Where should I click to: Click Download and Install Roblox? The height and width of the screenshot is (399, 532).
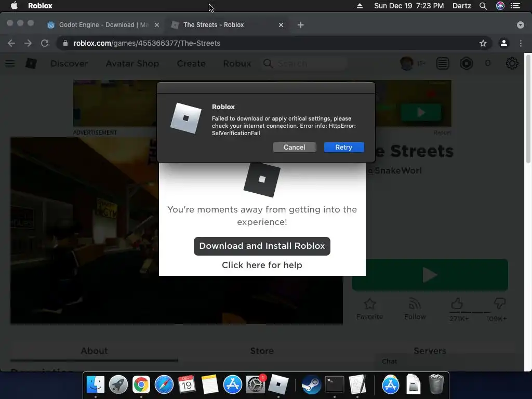pyautogui.click(x=262, y=246)
